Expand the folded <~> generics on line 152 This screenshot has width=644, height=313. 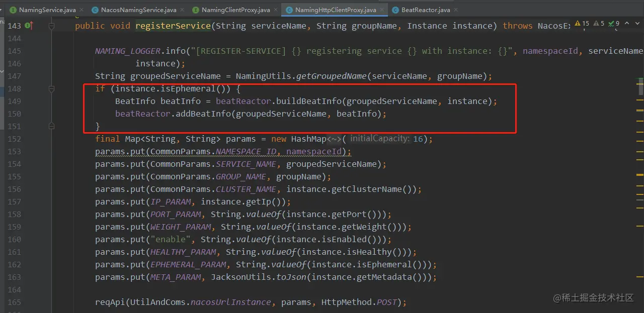334,139
